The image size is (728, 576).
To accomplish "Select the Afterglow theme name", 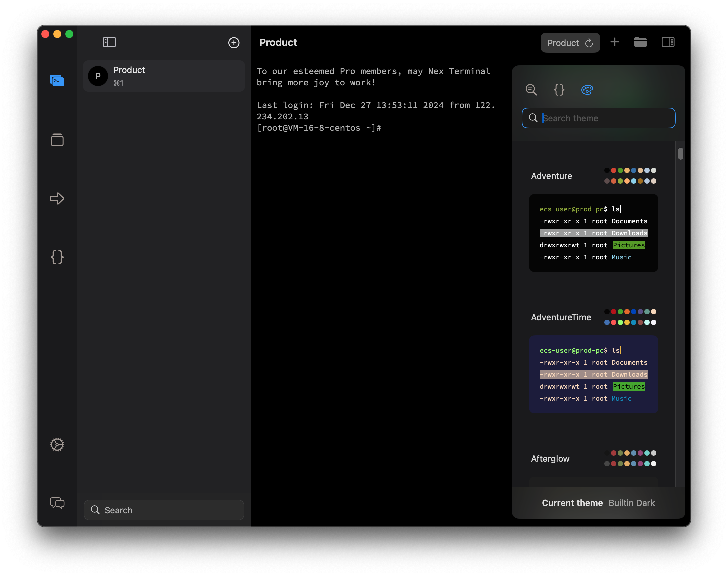I will pos(550,459).
